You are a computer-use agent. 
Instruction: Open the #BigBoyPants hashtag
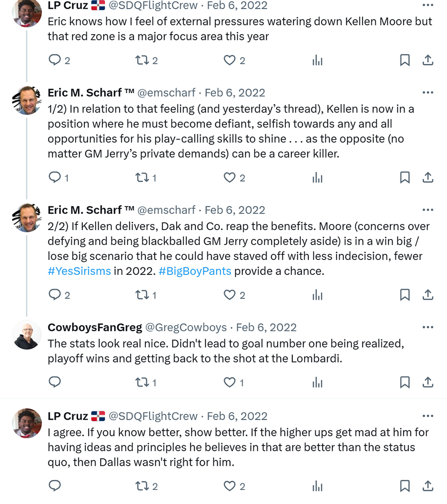point(195,271)
